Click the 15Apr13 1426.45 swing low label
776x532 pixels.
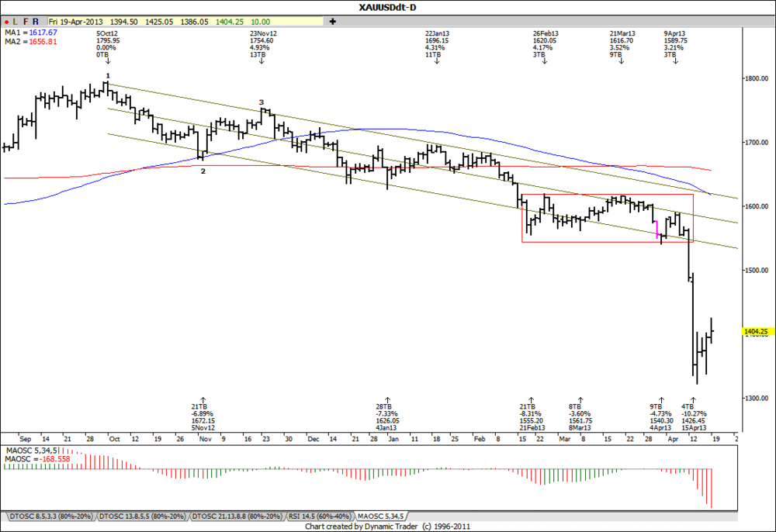point(694,417)
